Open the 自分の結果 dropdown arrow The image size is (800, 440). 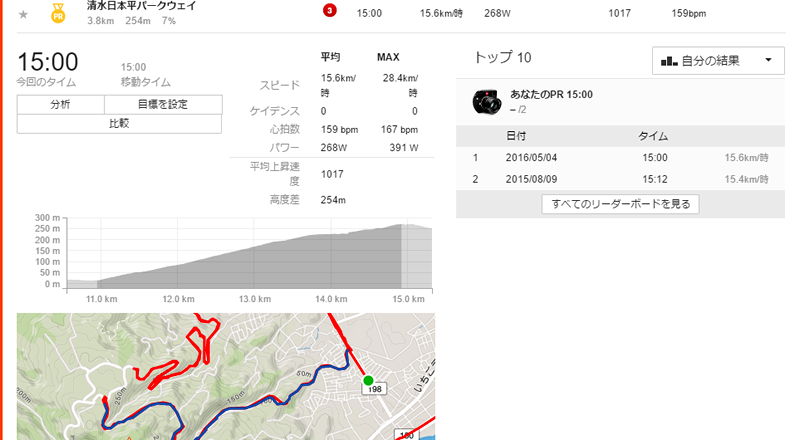tap(768, 60)
